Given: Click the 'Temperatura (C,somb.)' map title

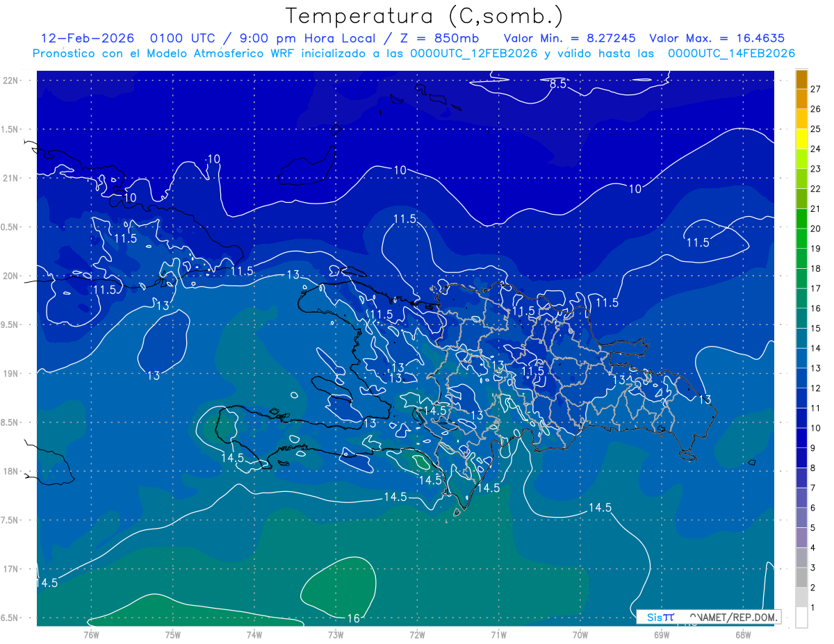Looking at the screenshot, I should coord(425,15).
